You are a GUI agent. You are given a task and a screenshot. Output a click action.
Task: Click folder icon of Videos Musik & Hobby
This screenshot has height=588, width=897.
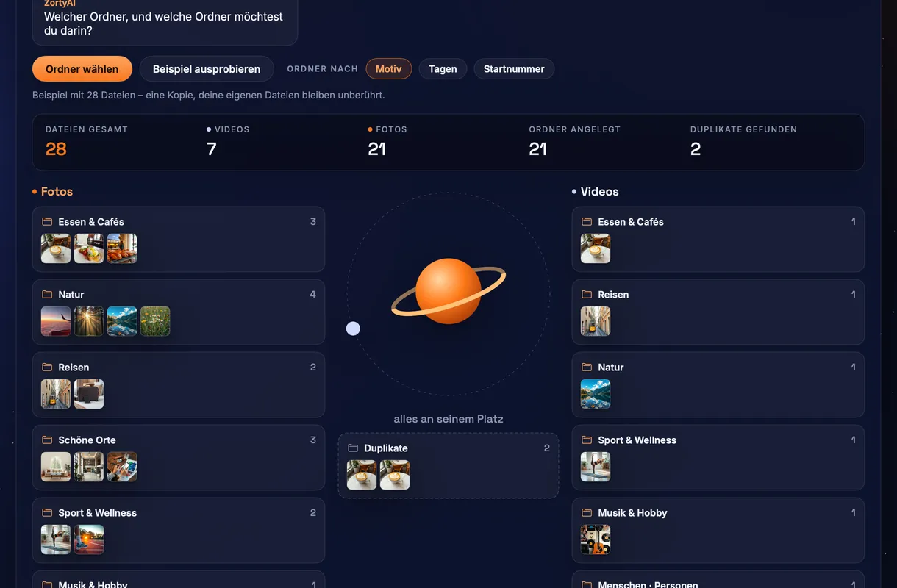(587, 512)
